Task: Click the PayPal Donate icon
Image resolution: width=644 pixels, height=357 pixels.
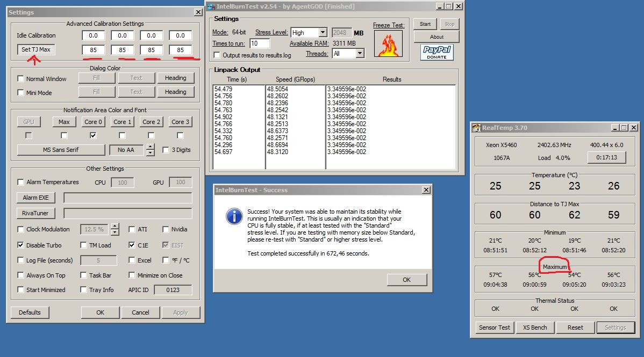Action: coord(437,53)
